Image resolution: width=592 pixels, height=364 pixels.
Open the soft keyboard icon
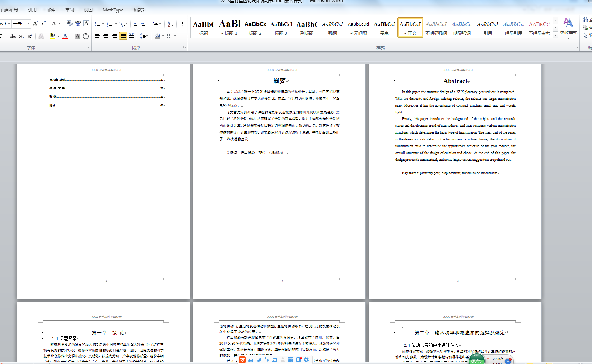[275, 360]
